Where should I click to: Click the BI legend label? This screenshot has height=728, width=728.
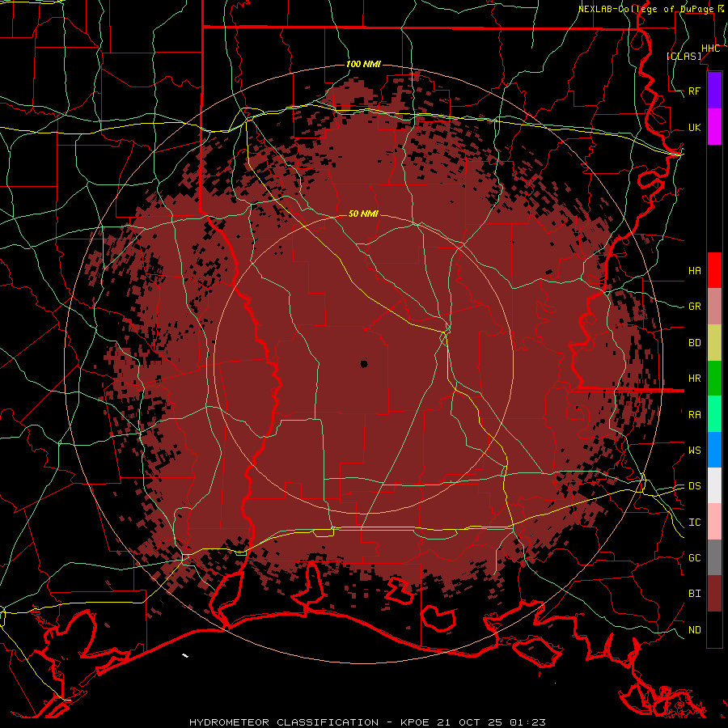coord(695,594)
